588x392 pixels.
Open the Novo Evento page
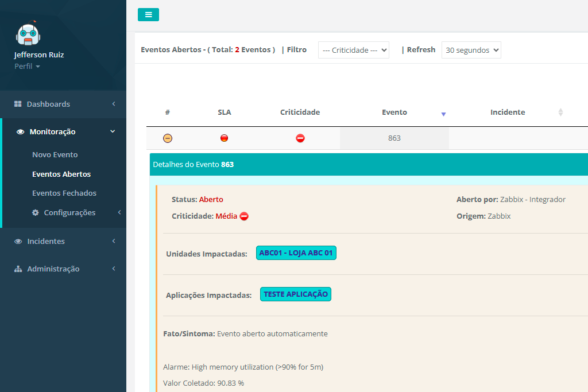(55, 154)
